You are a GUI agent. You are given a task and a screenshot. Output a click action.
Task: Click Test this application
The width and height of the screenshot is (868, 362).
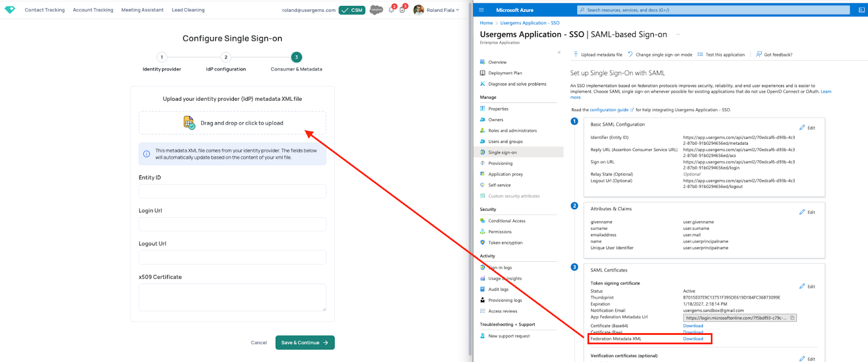pos(721,54)
